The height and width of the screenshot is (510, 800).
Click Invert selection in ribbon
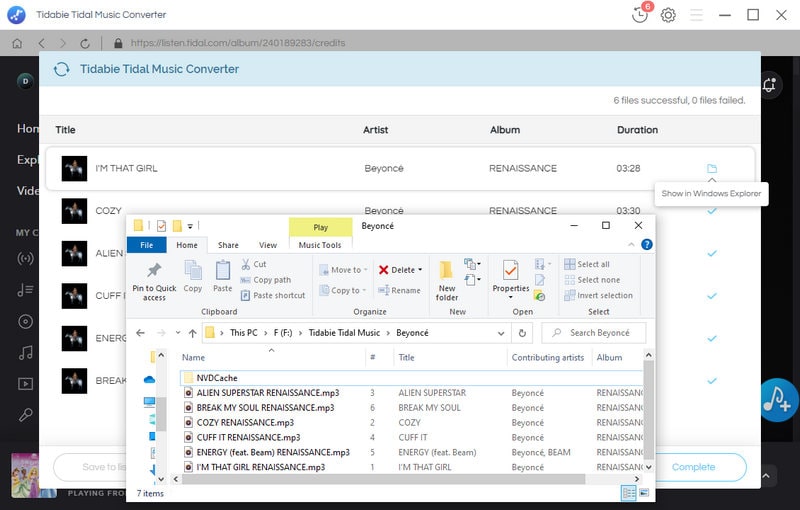[x=598, y=295]
